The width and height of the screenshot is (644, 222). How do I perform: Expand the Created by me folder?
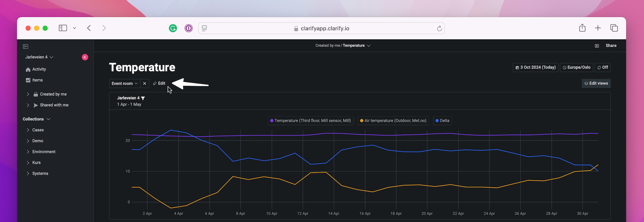pyautogui.click(x=28, y=94)
